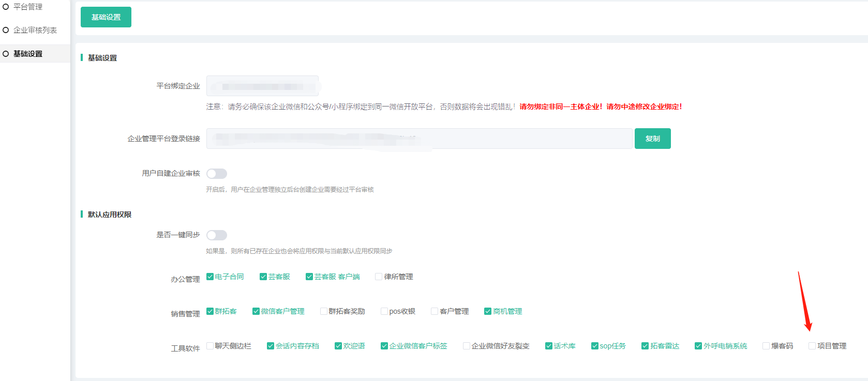Uncheck the 群拓客 checkbox
Viewport: 868px width, 381px height.
210,311
